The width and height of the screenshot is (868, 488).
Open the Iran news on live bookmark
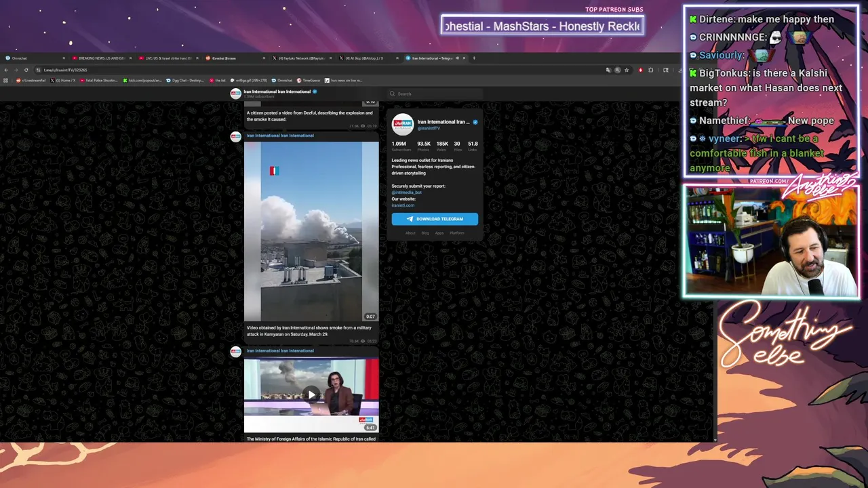point(343,80)
